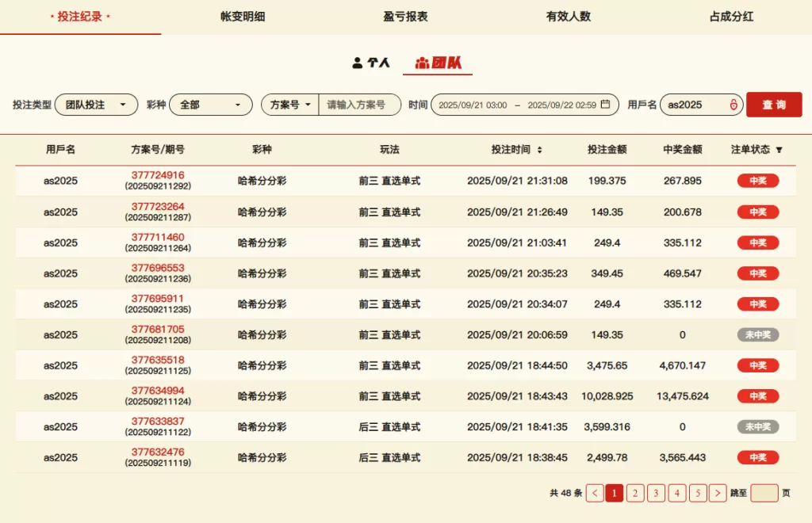
Task: Click the sort arrows beside 投注时间 header
Action: click(x=540, y=150)
